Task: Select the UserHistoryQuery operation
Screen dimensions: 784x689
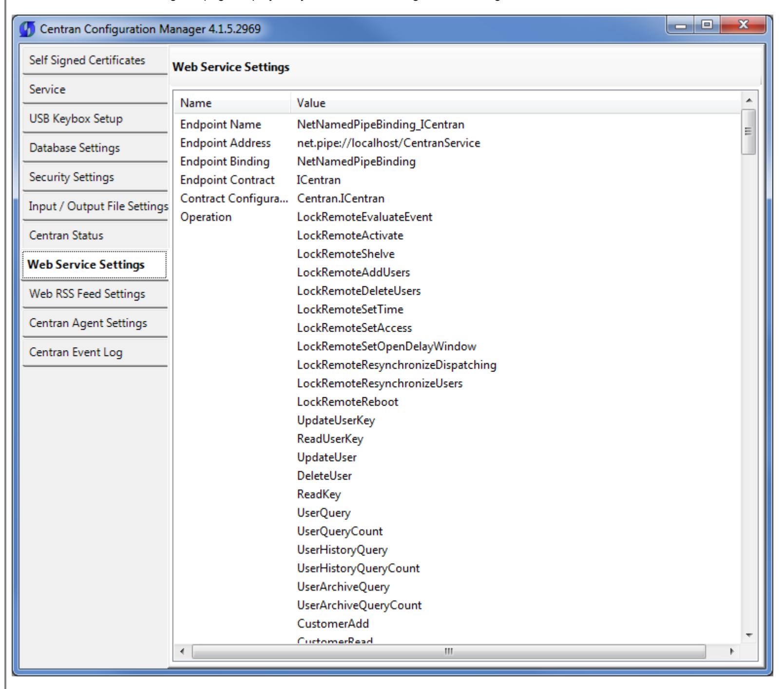Action: pyautogui.click(x=343, y=550)
